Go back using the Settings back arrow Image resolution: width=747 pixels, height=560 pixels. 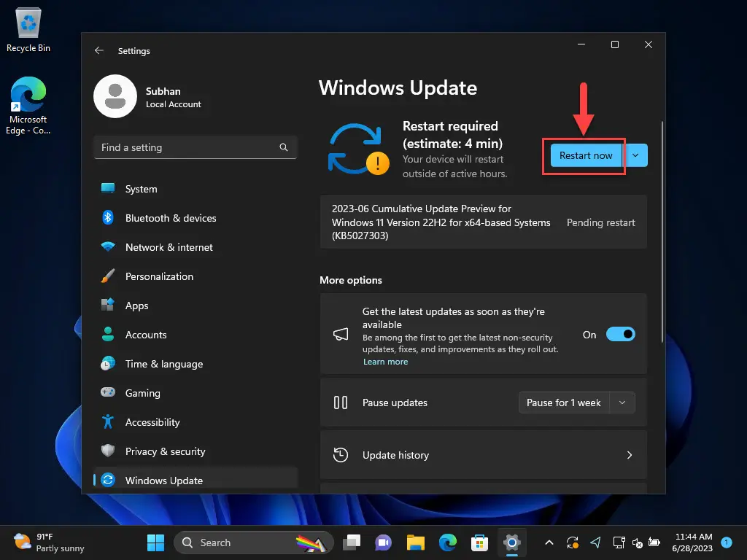(99, 50)
